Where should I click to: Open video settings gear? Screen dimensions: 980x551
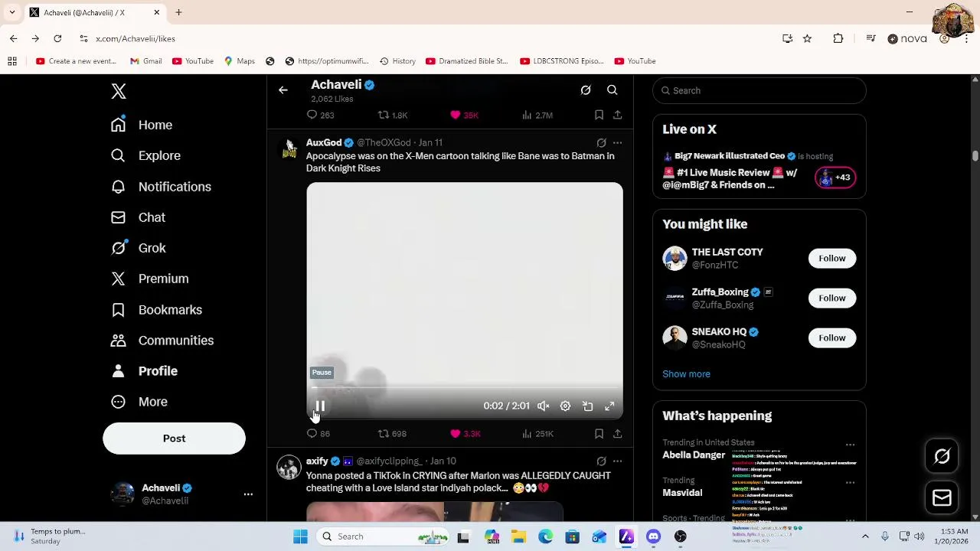click(565, 406)
